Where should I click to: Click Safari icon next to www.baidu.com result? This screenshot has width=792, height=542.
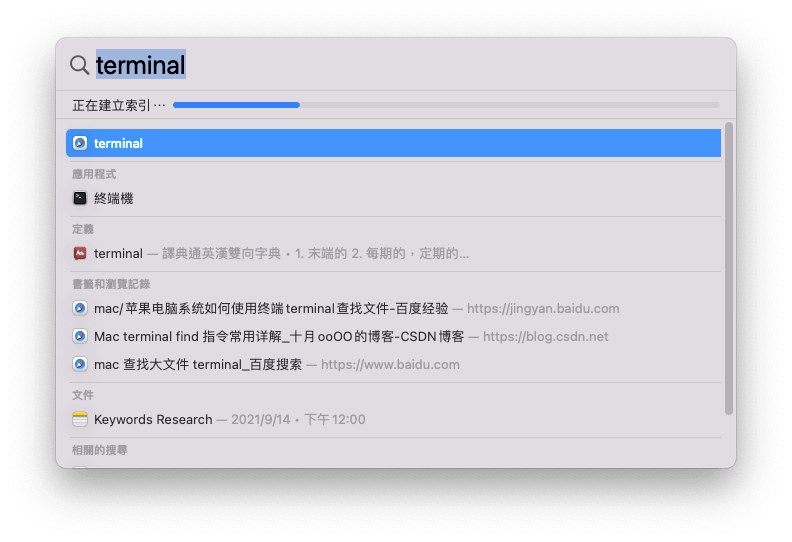click(x=80, y=364)
